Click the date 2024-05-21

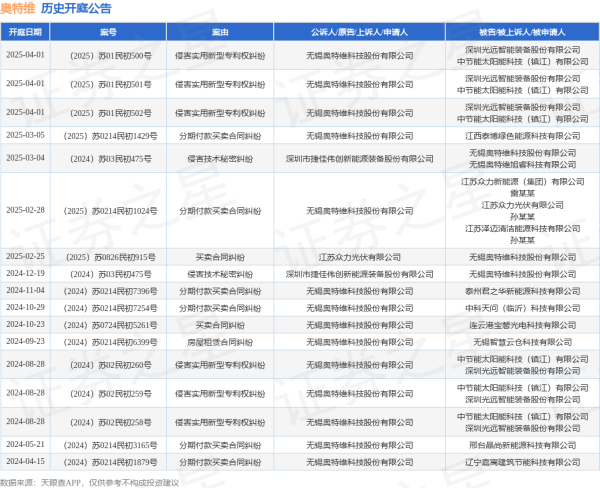click(x=25, y=444)
